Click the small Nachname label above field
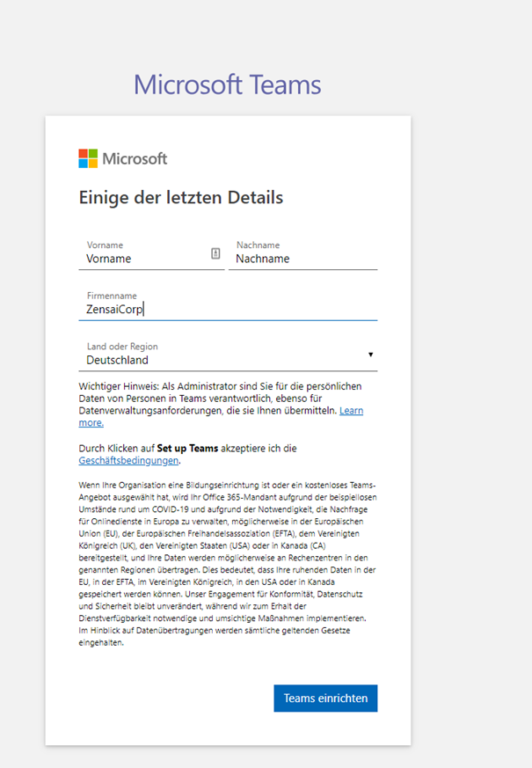 click(258, 245)
